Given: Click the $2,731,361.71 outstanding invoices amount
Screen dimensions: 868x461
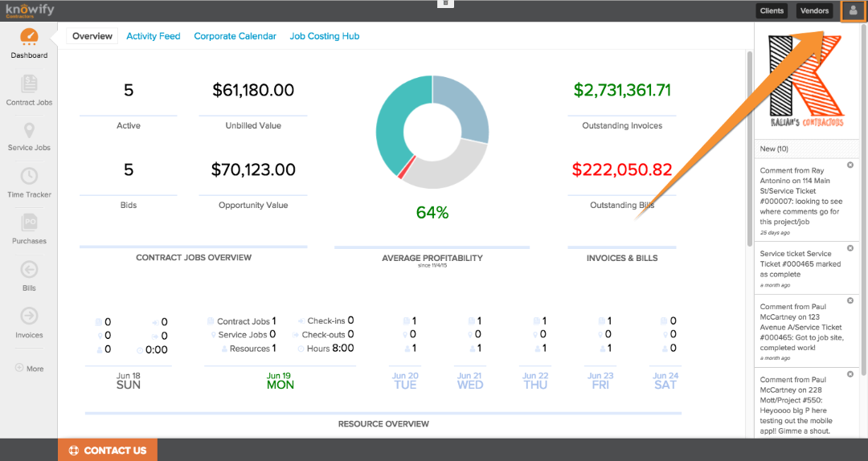Looking at the screenshot, I should tap(622, 91).
